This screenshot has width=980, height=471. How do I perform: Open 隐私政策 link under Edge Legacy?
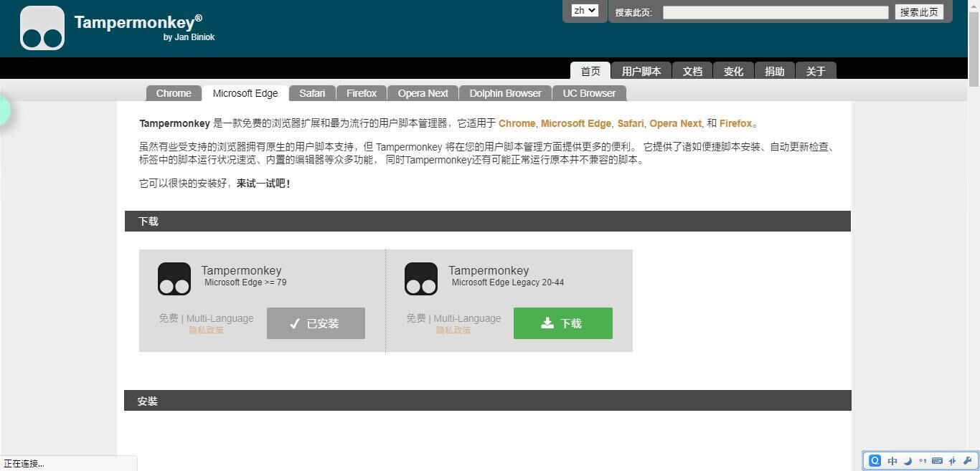453,330
